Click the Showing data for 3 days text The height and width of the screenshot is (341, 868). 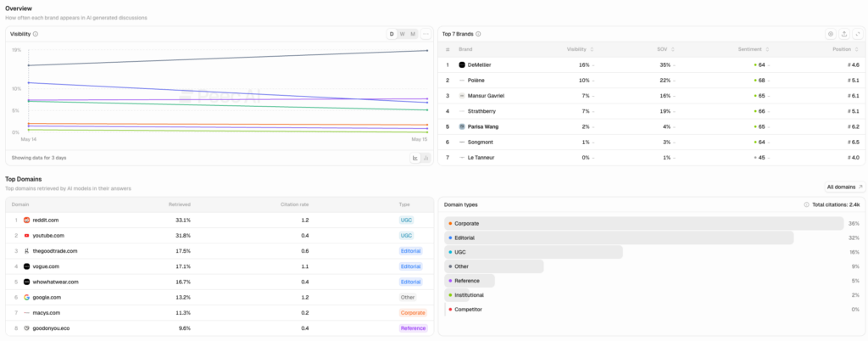click(39, 158)
